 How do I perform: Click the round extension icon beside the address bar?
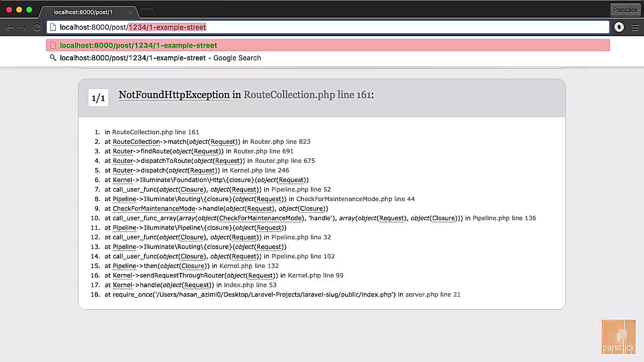point(619,27)
